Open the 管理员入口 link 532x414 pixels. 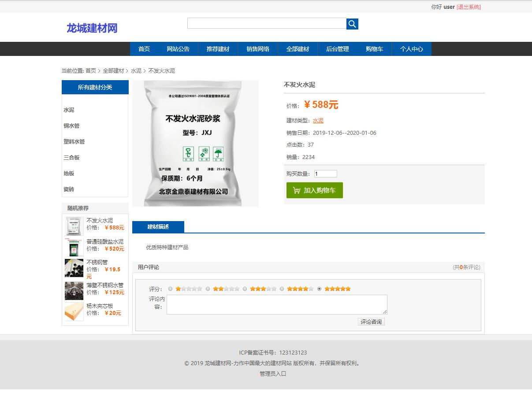272,373
